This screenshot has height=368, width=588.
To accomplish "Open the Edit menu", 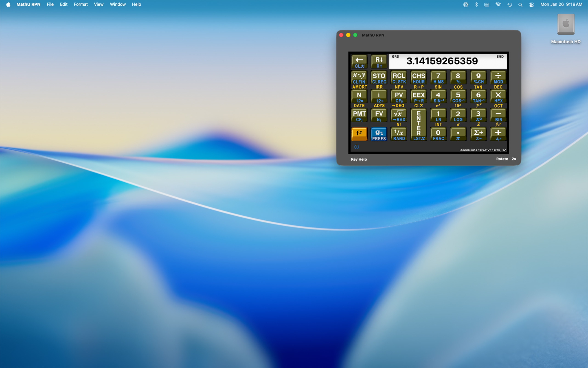I will click(x=64, y=4).
